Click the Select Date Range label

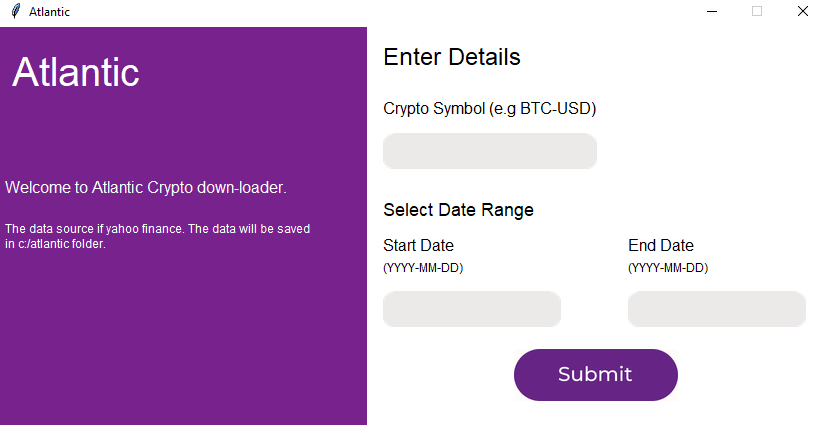(x=458, y=210)
